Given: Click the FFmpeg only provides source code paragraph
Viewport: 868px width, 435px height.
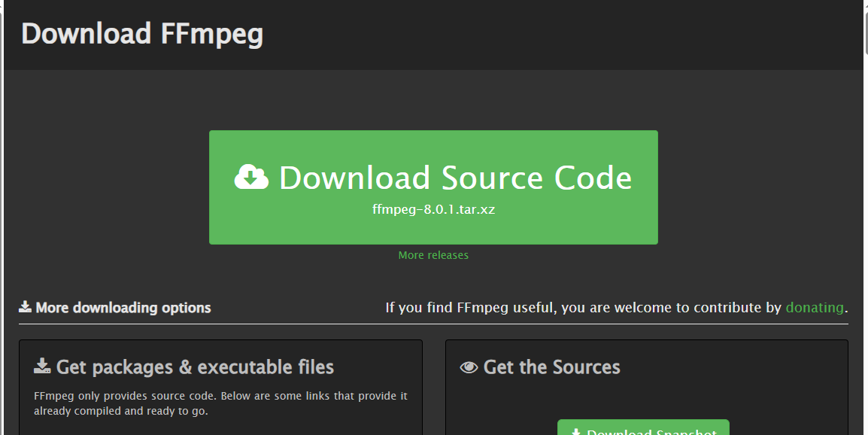Looking at the screenshot, I should (220, 403).
